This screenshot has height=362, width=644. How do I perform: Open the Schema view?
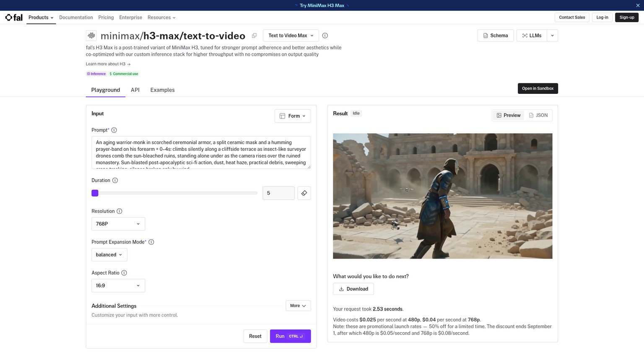pos(496,36)
